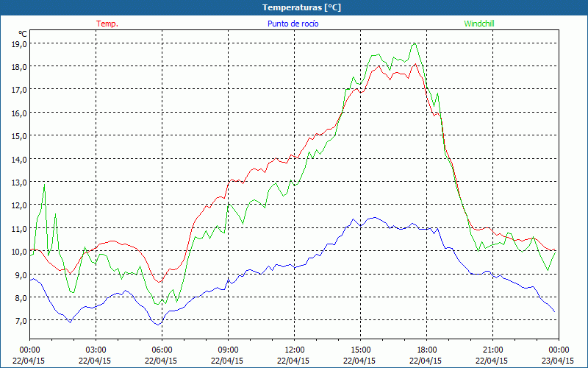Click the 16,0 y-axis value
This screenshot has width=588, height=368.
click(20, 113)
